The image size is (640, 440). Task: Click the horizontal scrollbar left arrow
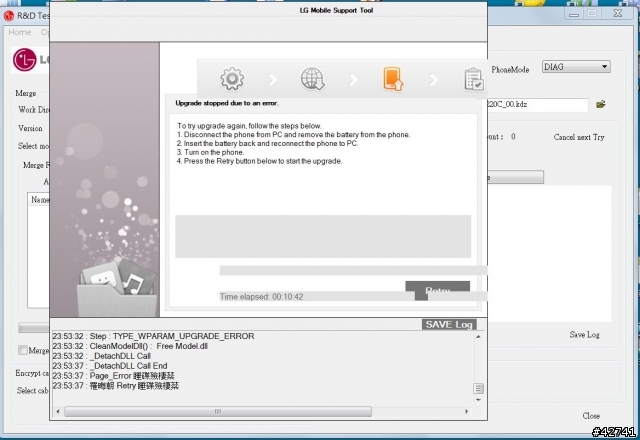[58, 411]
